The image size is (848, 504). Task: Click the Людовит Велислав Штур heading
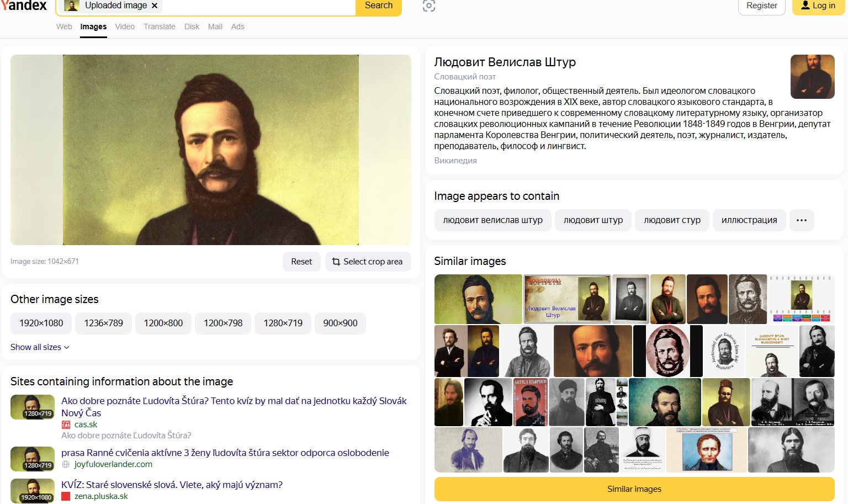(x=505, y=62)
